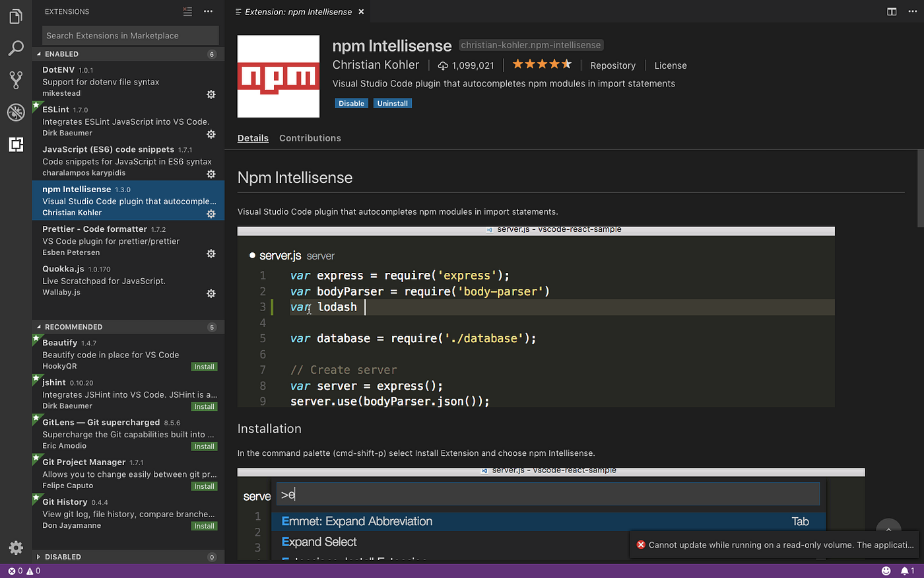Expand the DISABLED extensions section
The height and width of the screenshot is (578, 924).
pos(63,557)
